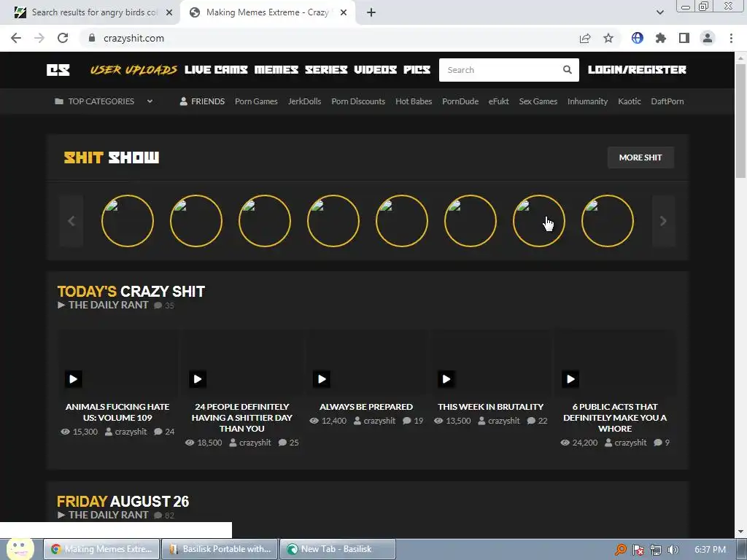
Task: Click the volume speaker tray icon
Action: click(x=673, y=550)
